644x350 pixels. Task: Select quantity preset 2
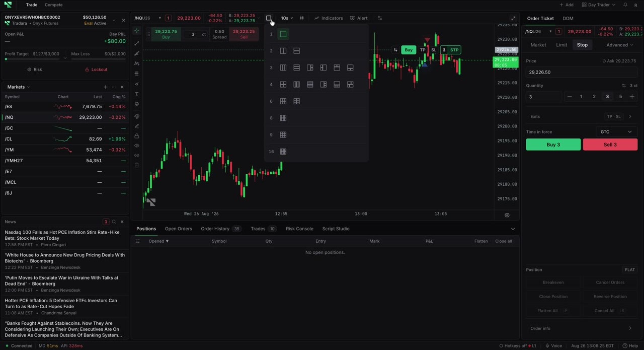[594, 97]
